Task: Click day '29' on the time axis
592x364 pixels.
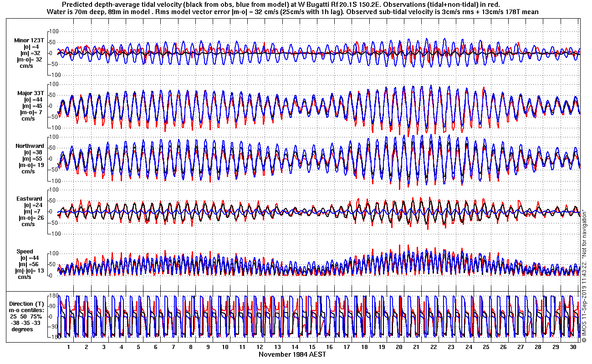Action: click(555, 347)
